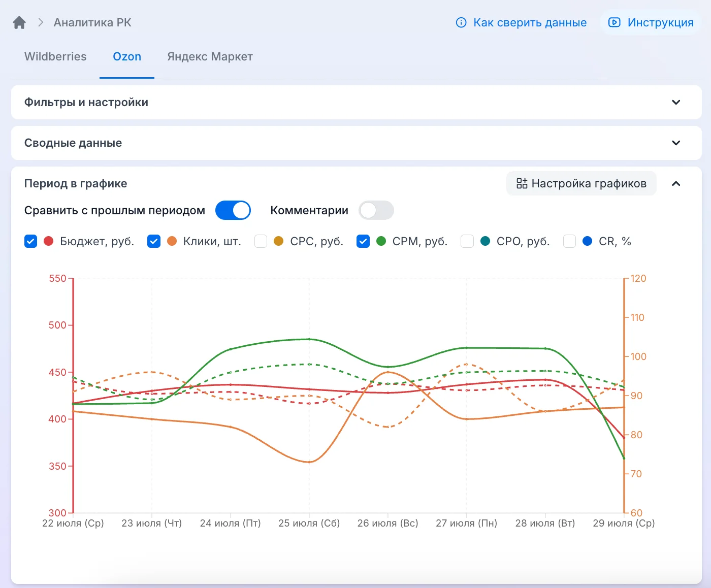The height and width of the screenshot is (588, 711).
Task: Turn off 'Сравнить с прошлым периодом' switch
Action: 233,210
